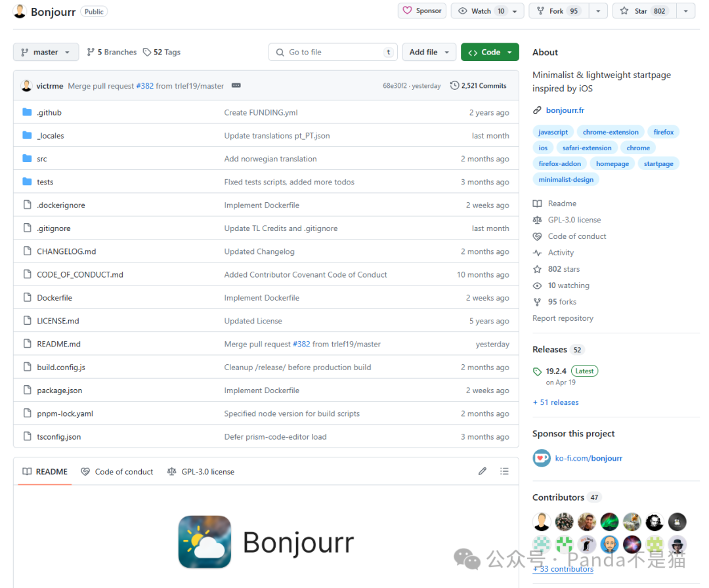Focus the Go to file search field
709x588 pixels.
click(x=333, y=52)
